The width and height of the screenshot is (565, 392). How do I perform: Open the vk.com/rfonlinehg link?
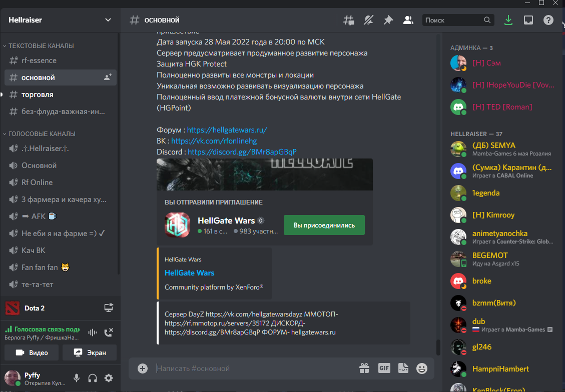pos(214,140)
